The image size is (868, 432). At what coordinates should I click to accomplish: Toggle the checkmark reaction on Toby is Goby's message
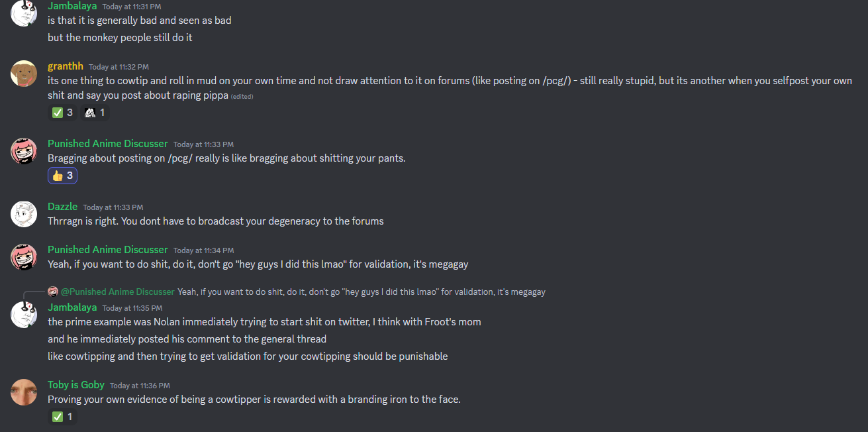tap(63, 417)
